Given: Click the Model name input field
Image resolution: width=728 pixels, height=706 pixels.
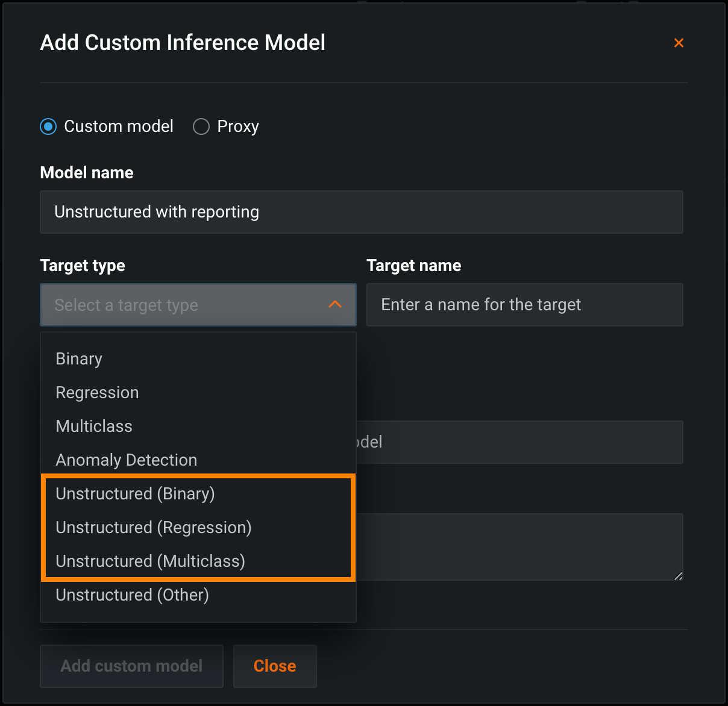Looking at the screenshot, I should point(362,212).
